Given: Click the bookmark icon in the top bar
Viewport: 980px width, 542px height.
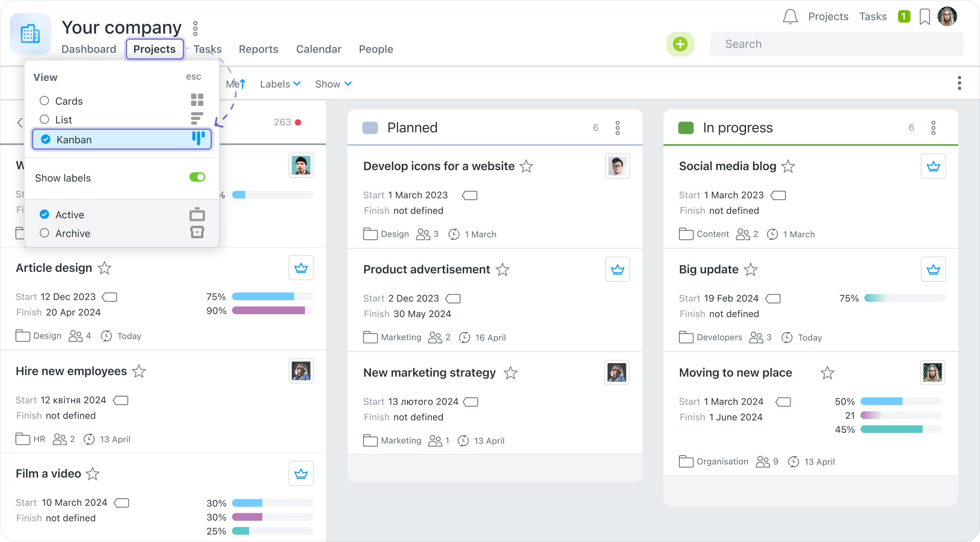Looking at the screenshot, I should point(925,16).
